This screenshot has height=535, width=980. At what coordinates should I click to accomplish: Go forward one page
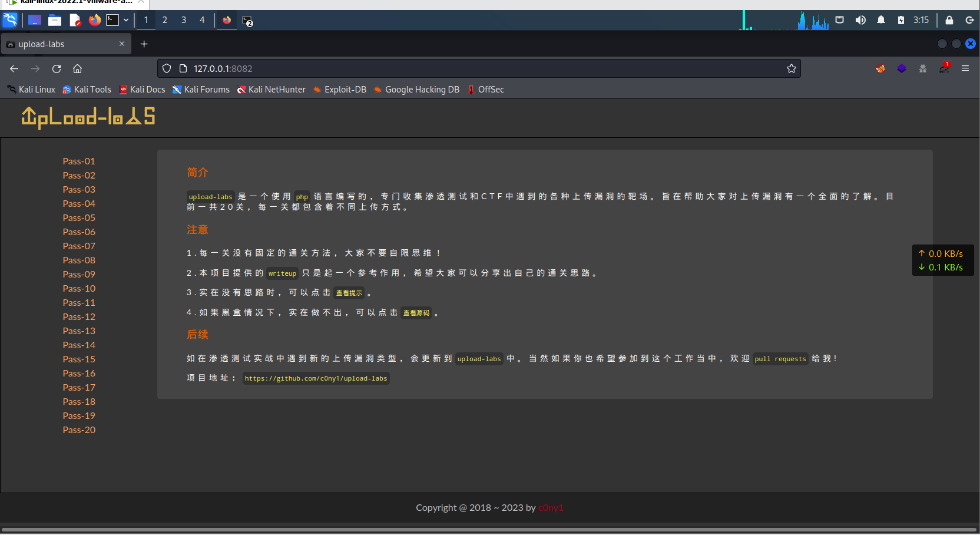pyautogui.click(x=35, y=68)
